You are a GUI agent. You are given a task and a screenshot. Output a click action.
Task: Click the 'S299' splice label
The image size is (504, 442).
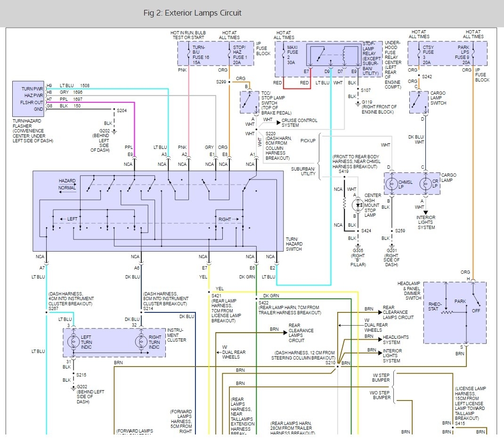pyautogui.click(x=221, y=82)
